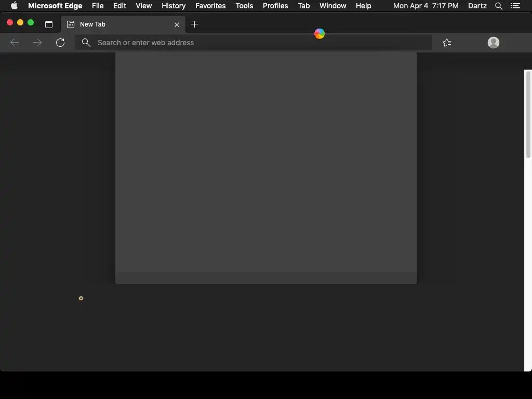Open a new tab with plus button
The image size is (532, 399).
(194, 24)
